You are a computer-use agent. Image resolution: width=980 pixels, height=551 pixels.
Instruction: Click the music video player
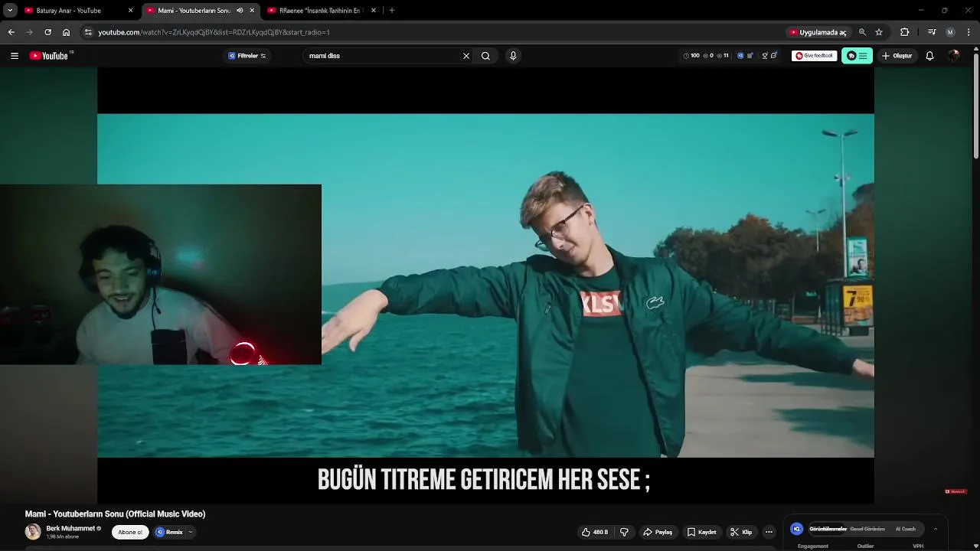coord(485,285)
